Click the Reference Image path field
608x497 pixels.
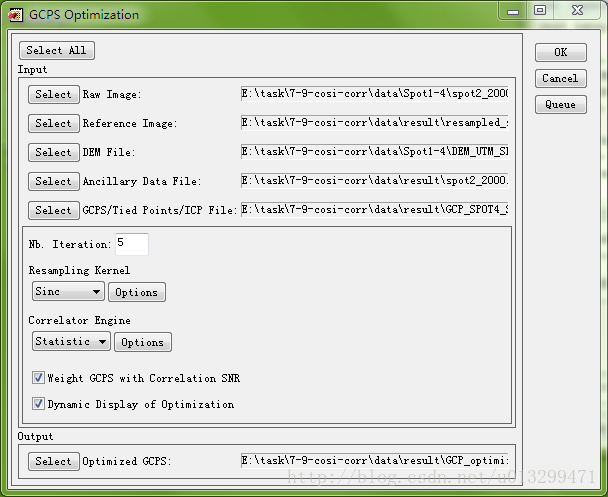pyautogui.click(x=375, y=123)
